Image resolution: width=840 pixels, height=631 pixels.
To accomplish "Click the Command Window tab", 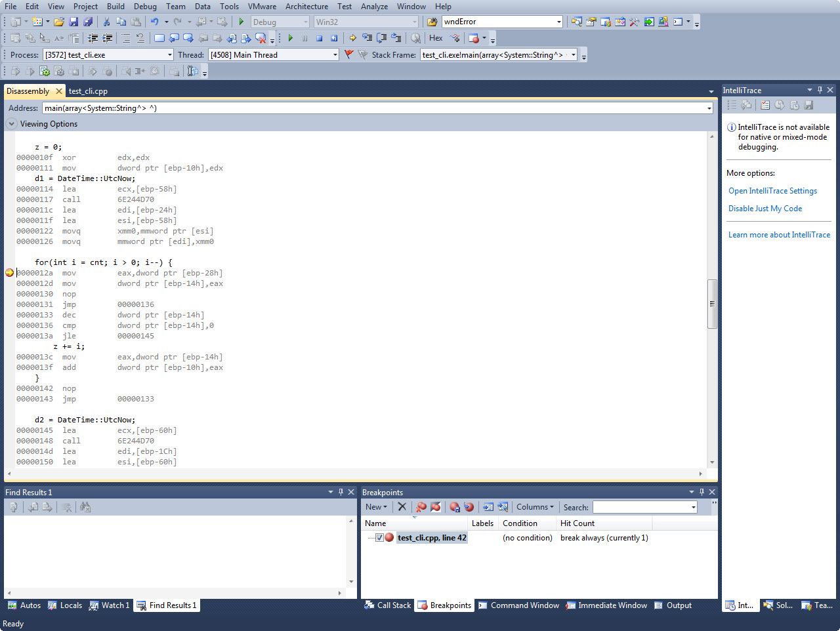I will click(x=518, y=605).
